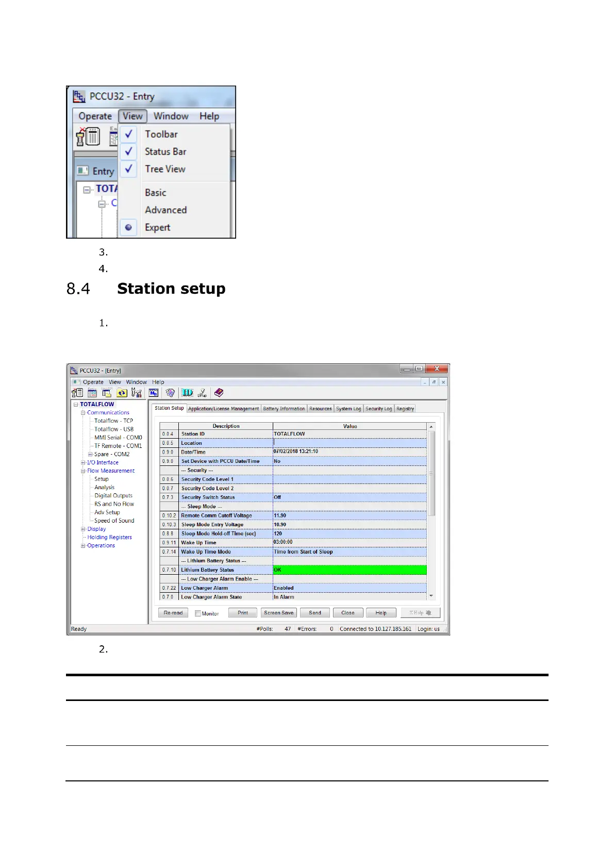The height and width of the screenshot is (868, 614).
Task: Collapse the TOT root node in upper window
Action: point(87,189)
